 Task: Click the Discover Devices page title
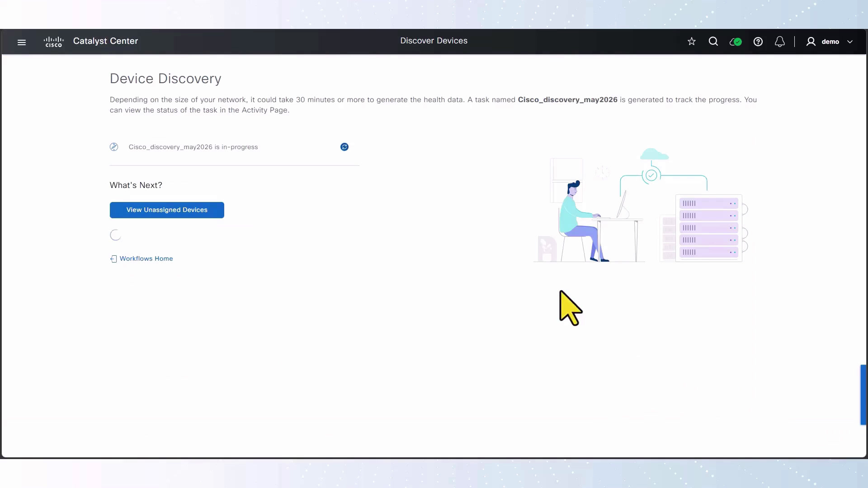pyautogui.click(x=434, y=41)
